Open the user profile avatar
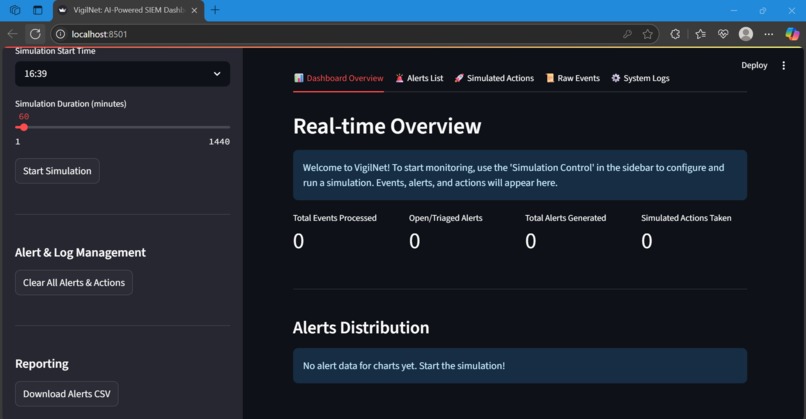This screenshot has width=806, height=419. tap(746, 34)
